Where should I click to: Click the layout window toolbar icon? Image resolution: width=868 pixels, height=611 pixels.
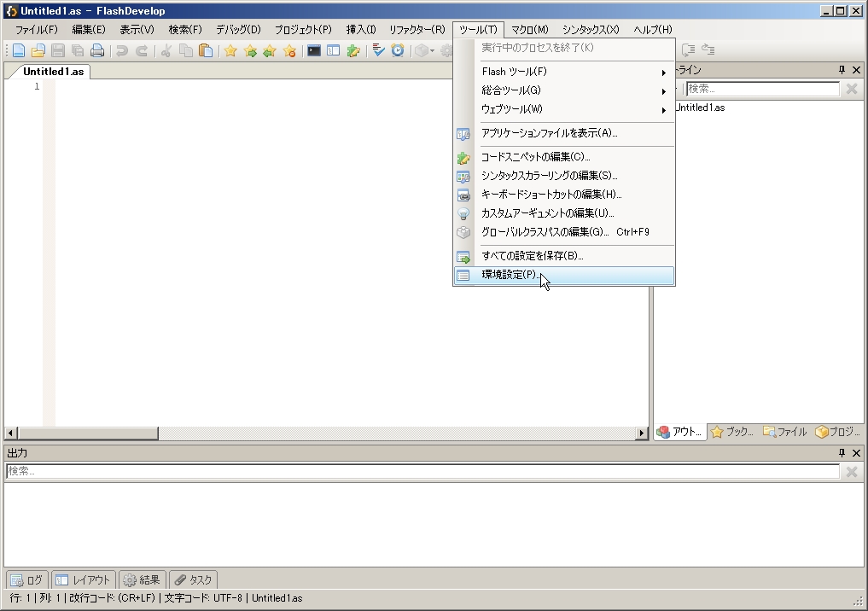tap(333, 51)
